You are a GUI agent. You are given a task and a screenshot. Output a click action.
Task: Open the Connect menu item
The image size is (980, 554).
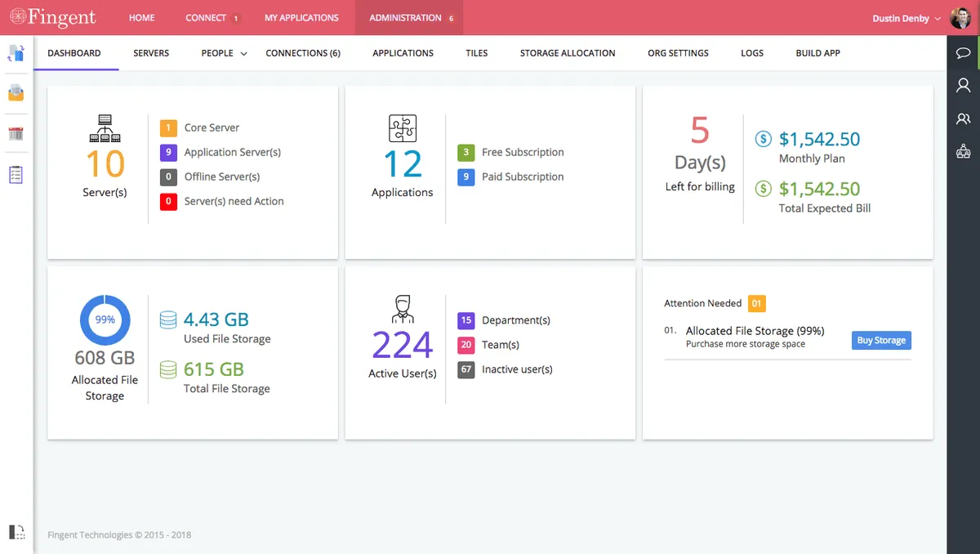(206, 18)
